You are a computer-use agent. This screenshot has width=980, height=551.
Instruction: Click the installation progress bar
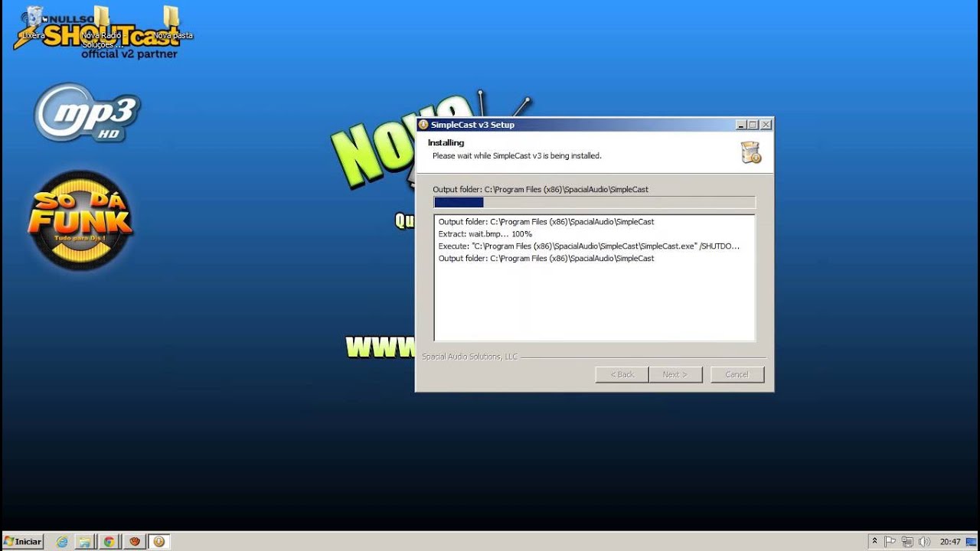pos(594,202)
